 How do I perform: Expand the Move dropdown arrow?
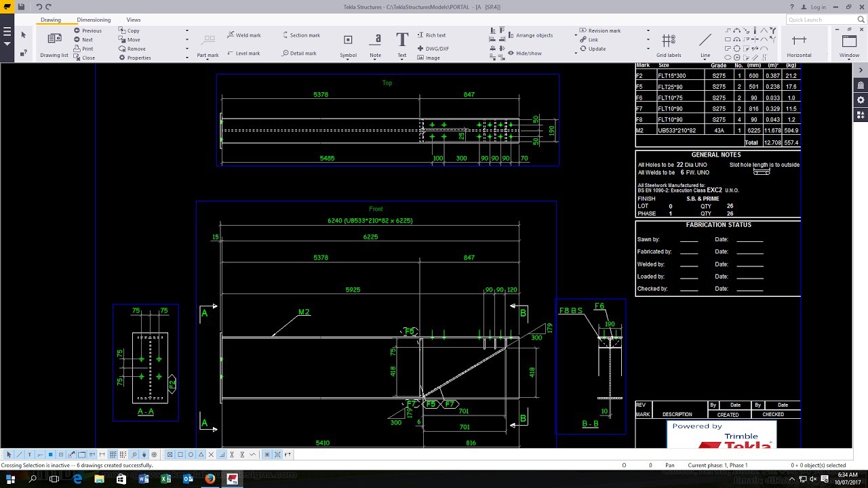pyautogui.click(x=187, y=39)
